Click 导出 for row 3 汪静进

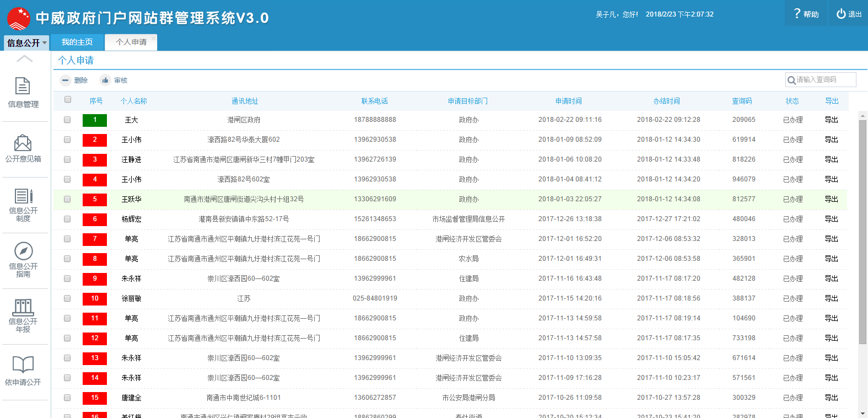[831, 159]
